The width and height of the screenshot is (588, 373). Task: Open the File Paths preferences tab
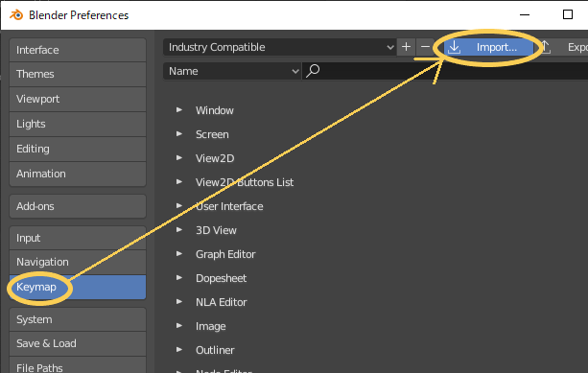[x=78, y=365]
